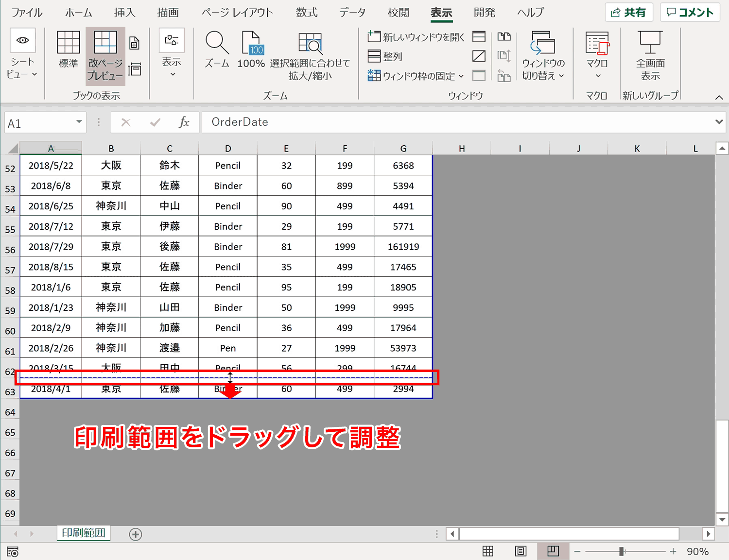Click cell with date 2018/7/12
Viewport: 729px width, 560px height.
pos(51,226)
